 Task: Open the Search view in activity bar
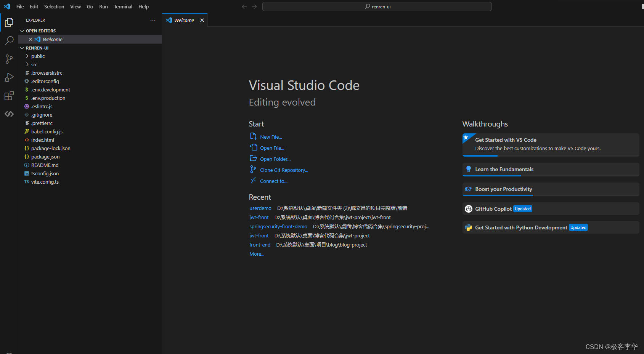(x=9, y=41)
